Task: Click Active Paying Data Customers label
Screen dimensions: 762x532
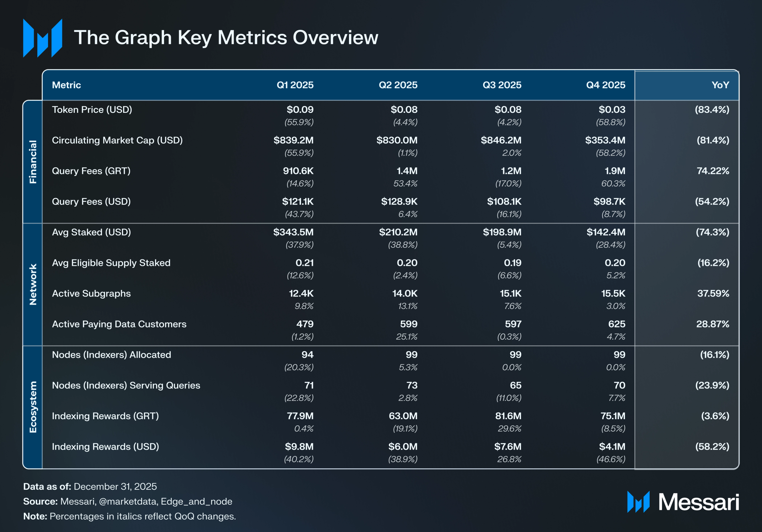Action: [119, 324]
